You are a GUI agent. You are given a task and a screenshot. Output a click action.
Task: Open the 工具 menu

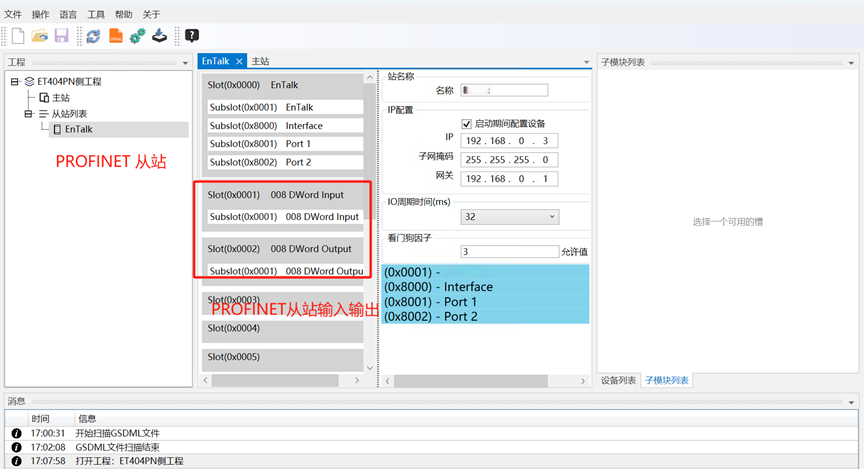tap(96, 14)
